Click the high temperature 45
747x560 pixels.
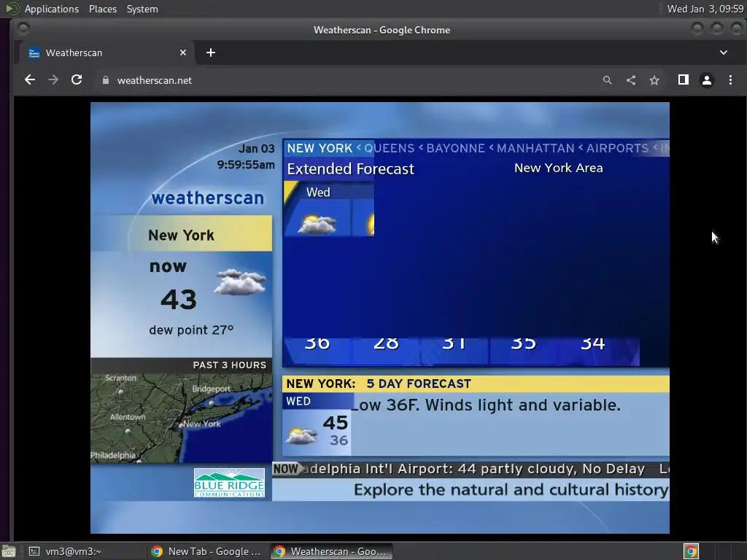(336, 423)
